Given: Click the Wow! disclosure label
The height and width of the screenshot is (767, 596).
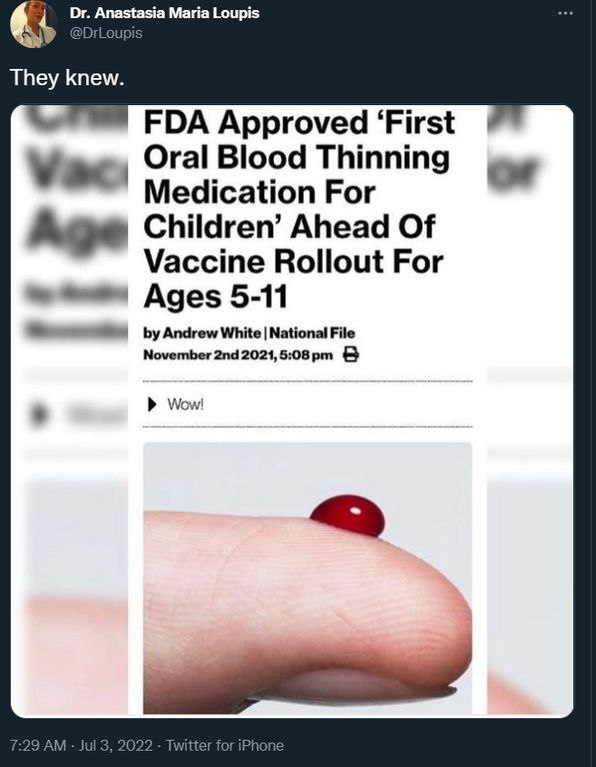Looking at the screenshot, I should tap(185, 405).
